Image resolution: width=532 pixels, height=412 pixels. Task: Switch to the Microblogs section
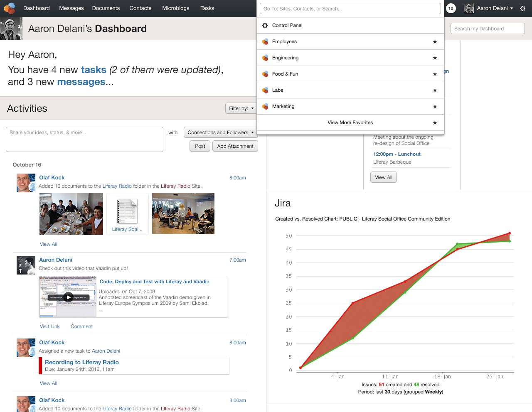point(175,8)
